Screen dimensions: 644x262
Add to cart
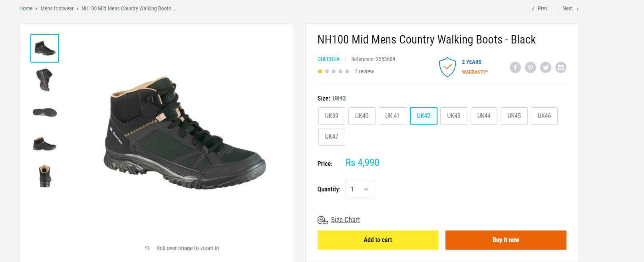[378, 240]
